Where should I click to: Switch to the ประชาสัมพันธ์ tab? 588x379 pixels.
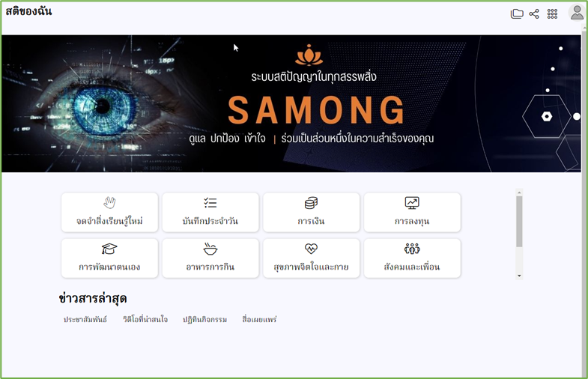85,319
